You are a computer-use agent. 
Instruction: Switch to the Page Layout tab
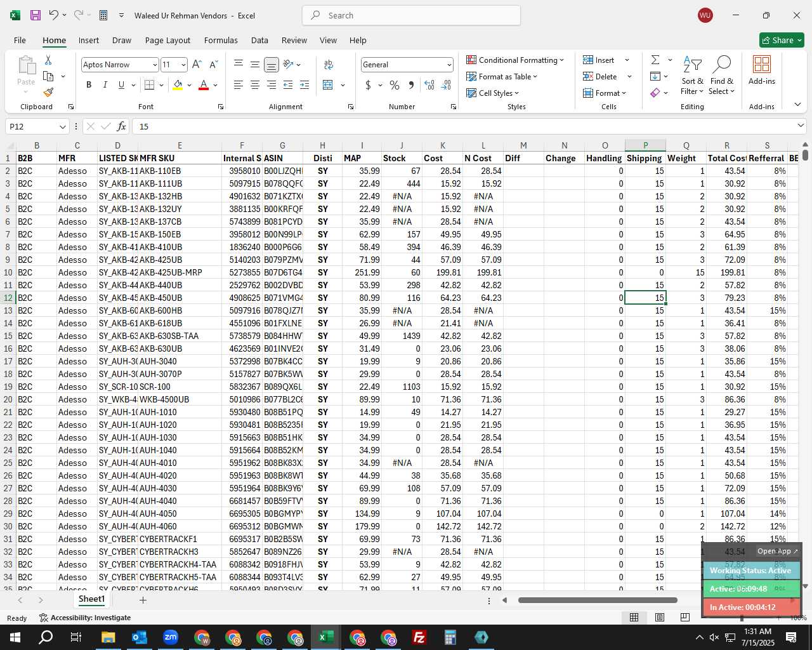pos(167,40)
